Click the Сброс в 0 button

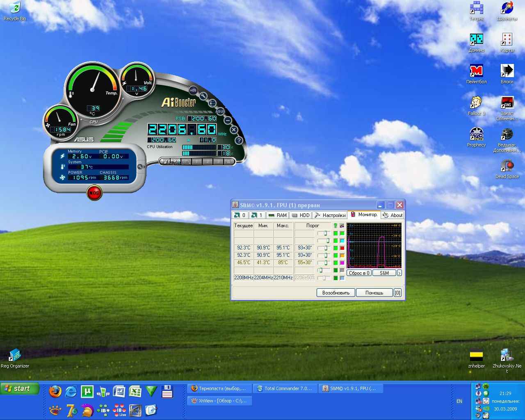point(359,273)
